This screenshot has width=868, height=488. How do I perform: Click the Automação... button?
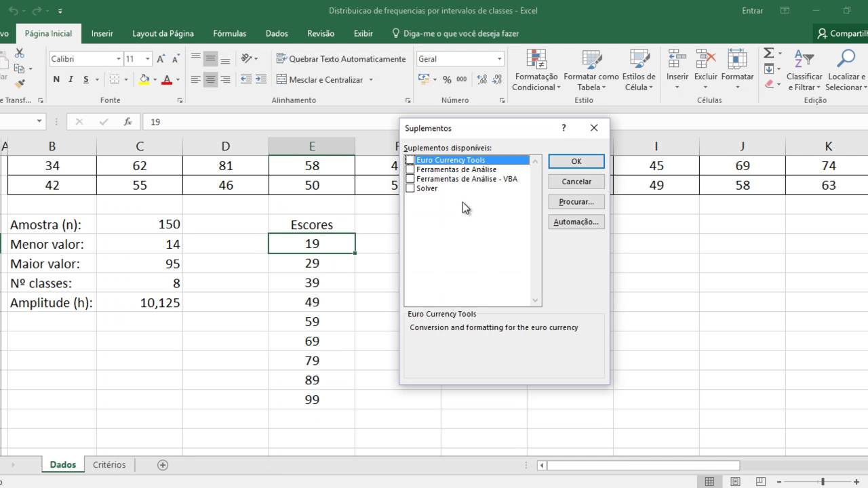[x=576, y=222]
